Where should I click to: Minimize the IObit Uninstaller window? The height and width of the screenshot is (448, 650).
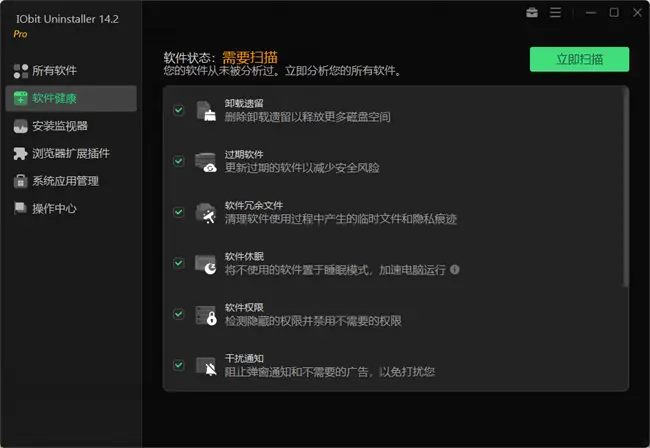[x=591, y=13]
